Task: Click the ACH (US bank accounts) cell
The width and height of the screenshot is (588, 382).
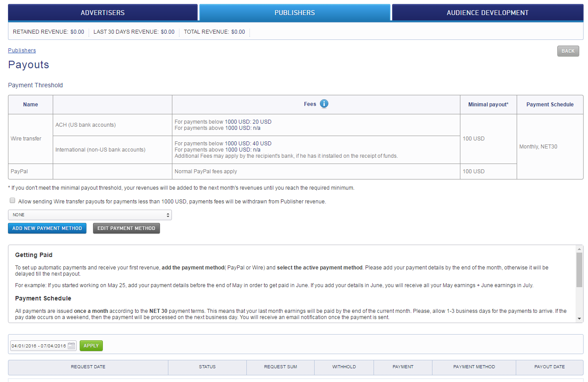Action: (x=113, y=125)
